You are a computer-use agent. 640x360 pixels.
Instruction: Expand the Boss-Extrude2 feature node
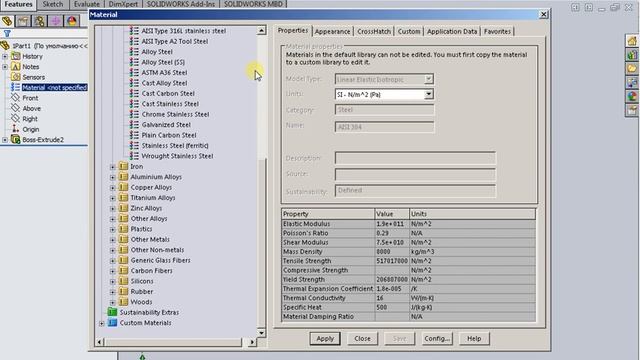point(5,140)
